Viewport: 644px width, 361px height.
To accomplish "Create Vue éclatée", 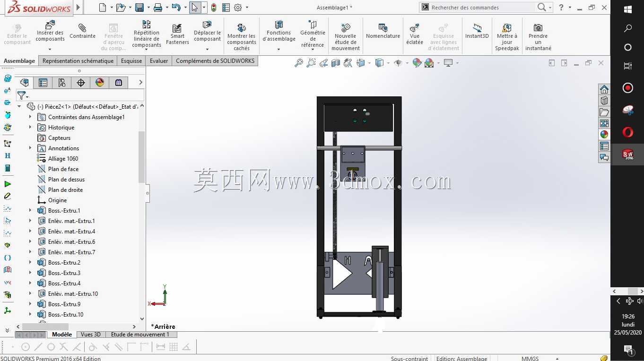I will [415, 34].
